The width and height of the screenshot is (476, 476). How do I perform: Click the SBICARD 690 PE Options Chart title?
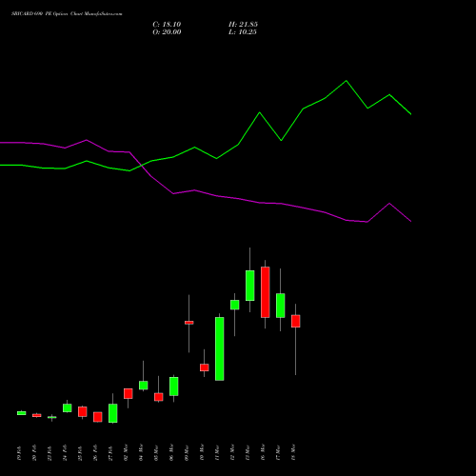click(67, 14)
